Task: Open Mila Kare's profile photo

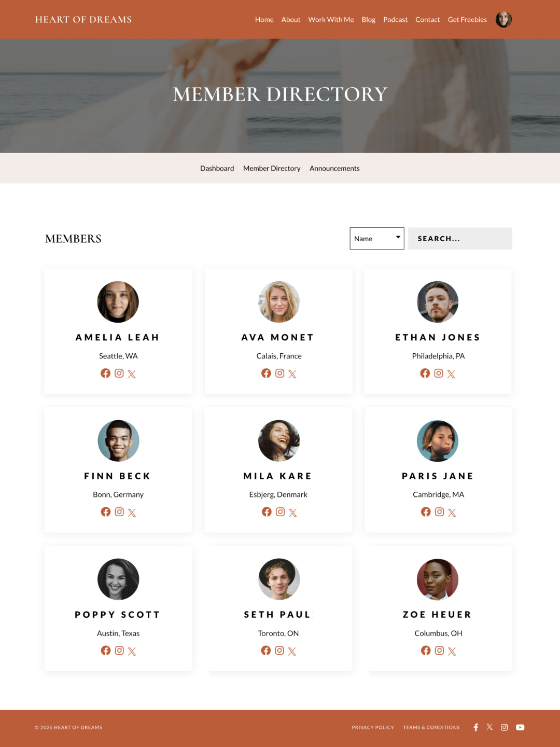Action: (279, 440)
